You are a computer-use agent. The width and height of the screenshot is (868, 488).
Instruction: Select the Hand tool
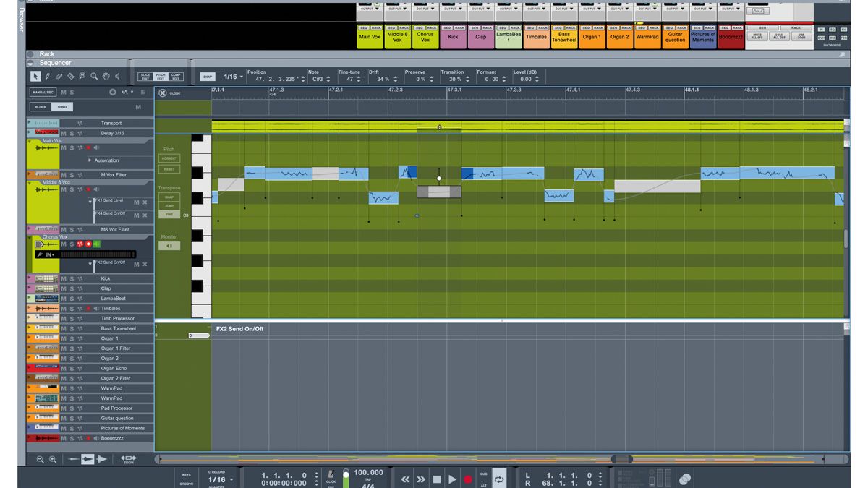point(106,76)
